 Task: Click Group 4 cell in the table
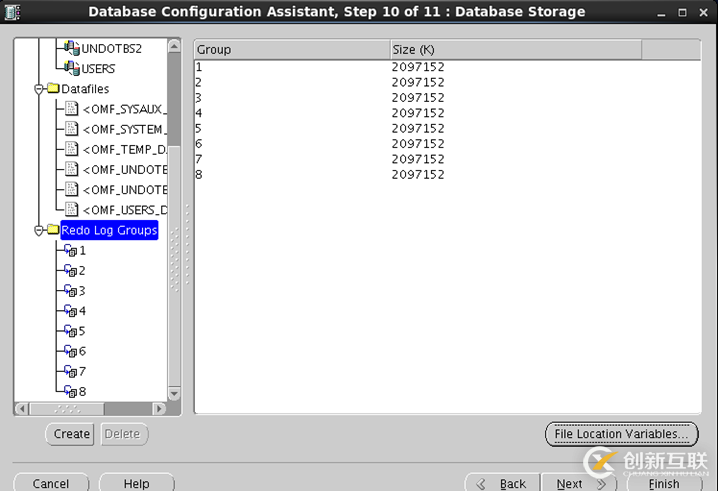pyautogui.click(x=292, y=113)
